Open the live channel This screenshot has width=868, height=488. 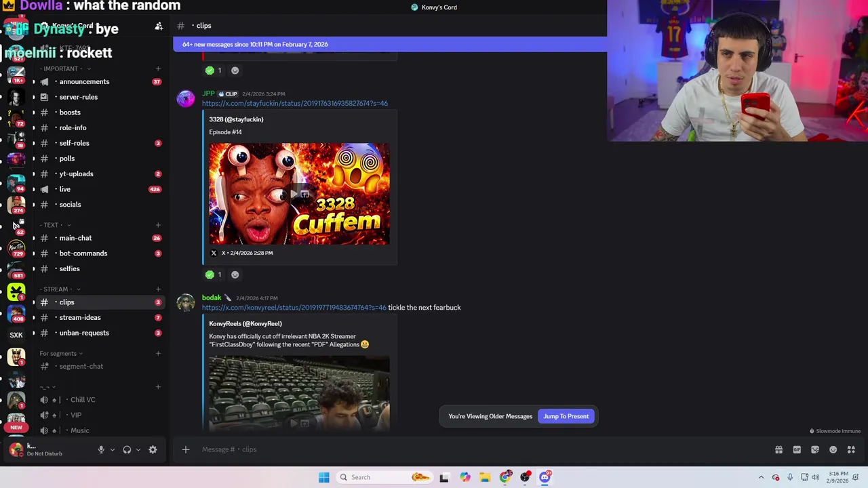point(100,189)
